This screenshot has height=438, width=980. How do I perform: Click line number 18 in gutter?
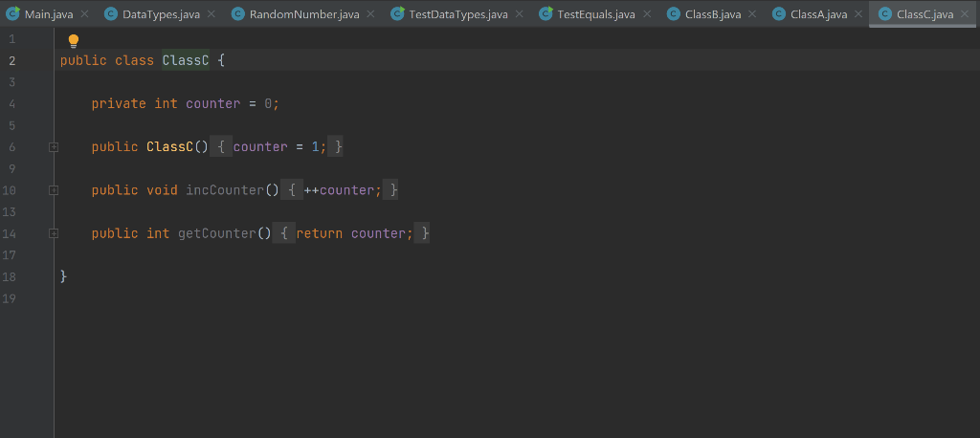click(x=9, y=276)
